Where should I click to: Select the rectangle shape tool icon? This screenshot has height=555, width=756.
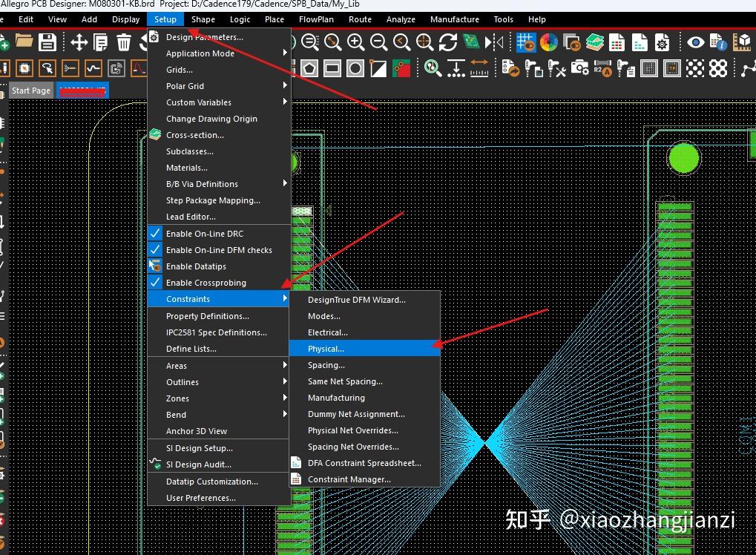tap(332, 68)
